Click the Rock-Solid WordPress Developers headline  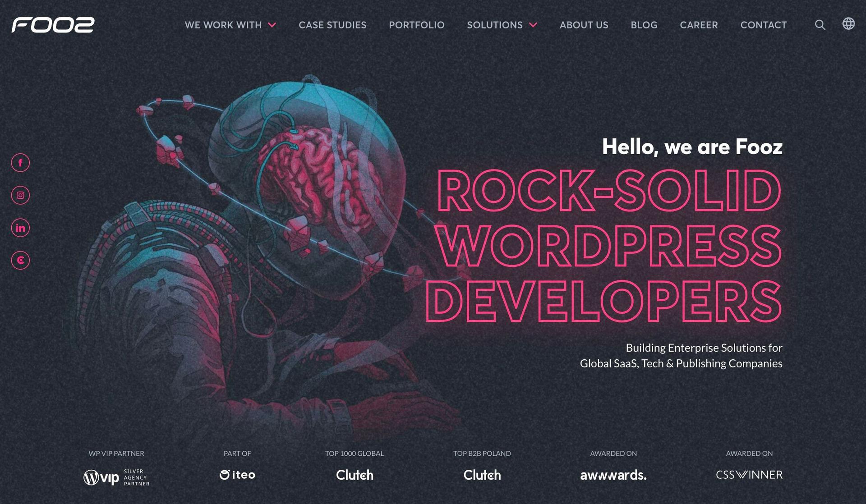604,246
